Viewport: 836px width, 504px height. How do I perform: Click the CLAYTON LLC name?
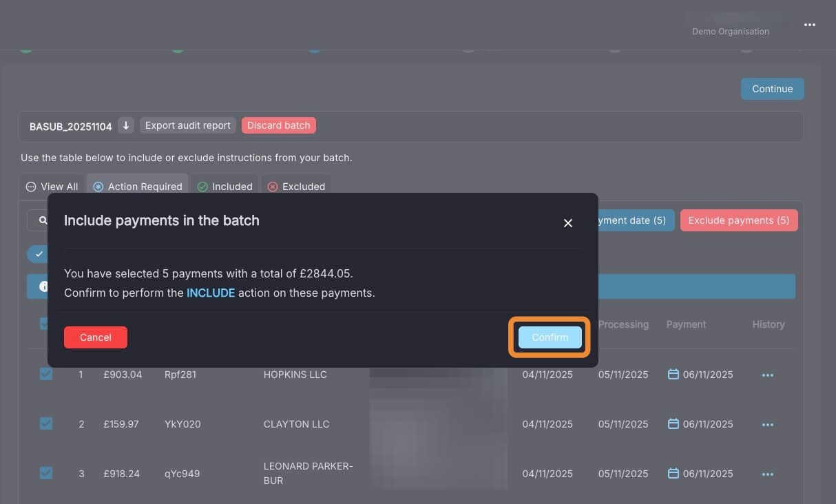296,424
